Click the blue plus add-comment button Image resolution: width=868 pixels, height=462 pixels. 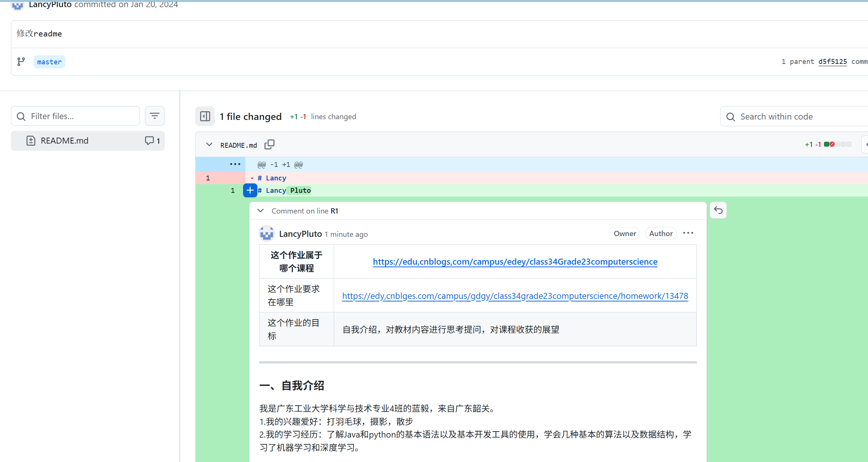(250, 190)
